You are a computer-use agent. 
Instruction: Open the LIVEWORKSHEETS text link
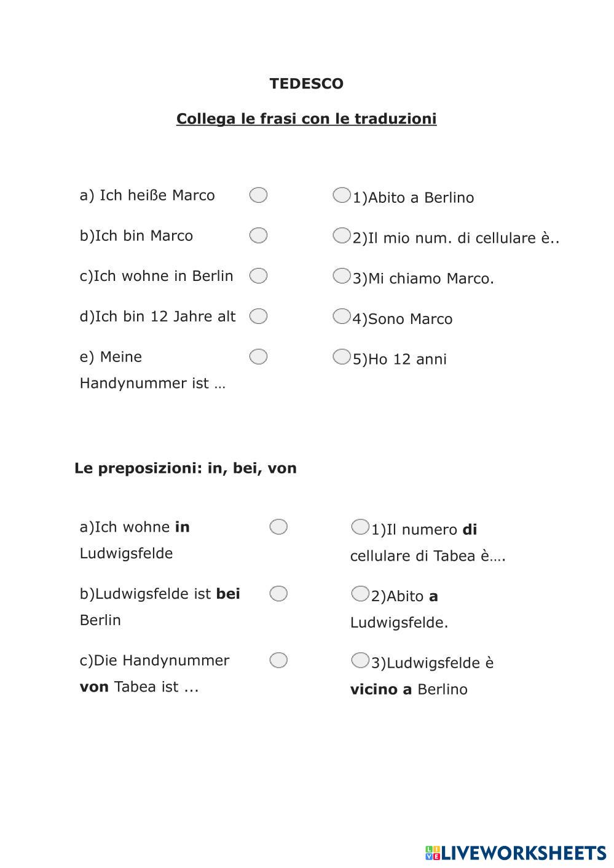pos(524,853)
